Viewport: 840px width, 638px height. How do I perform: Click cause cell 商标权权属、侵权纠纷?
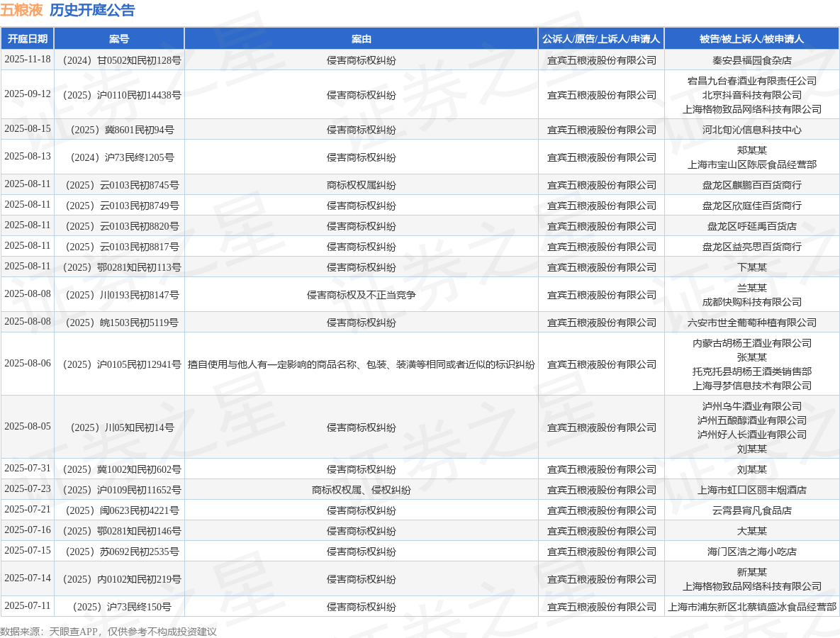(x=361, y=490)
